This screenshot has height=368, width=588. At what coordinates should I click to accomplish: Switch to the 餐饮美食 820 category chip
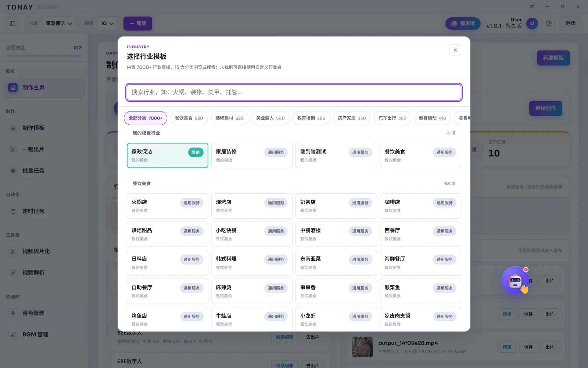click(189, 118)
